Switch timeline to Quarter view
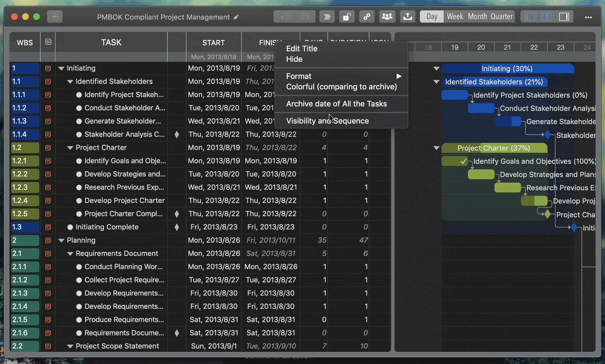The image size is (605, 364). [x=501, y=16]
